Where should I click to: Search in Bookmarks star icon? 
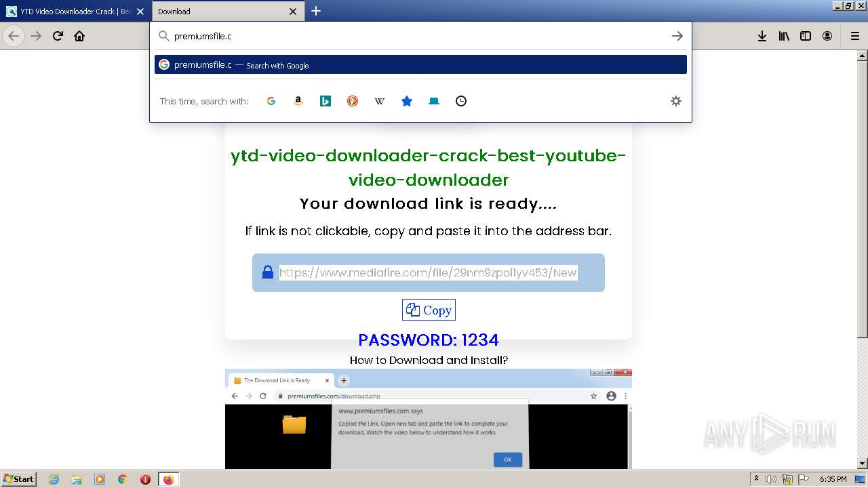coord(407,101)
